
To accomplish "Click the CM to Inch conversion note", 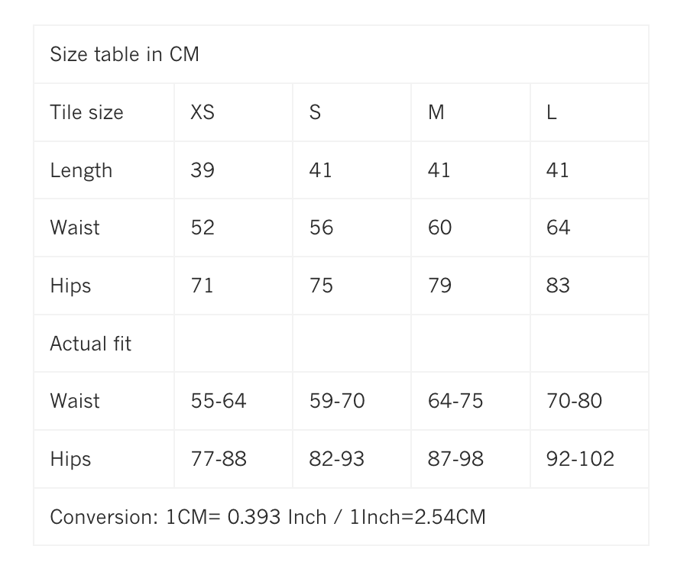I will 267,517.
